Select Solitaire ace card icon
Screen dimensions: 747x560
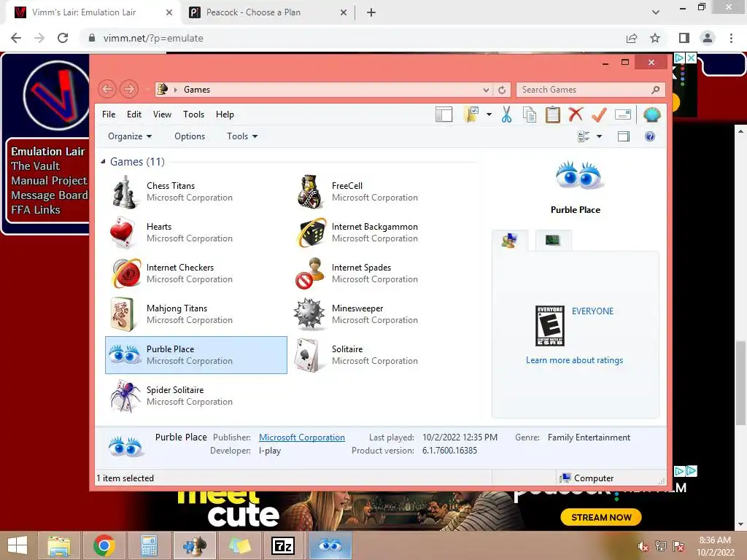(308, 355)
